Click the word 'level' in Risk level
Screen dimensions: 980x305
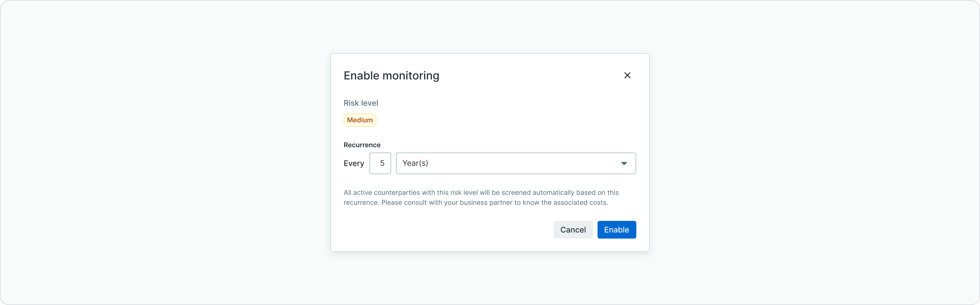[369, 103]
